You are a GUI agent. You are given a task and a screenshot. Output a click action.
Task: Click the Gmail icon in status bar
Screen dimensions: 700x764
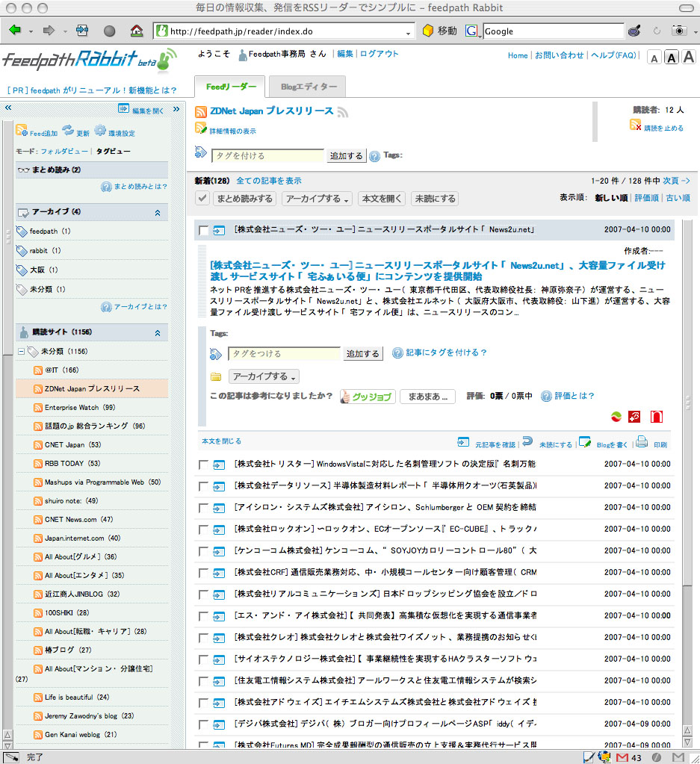click(622, 757)
